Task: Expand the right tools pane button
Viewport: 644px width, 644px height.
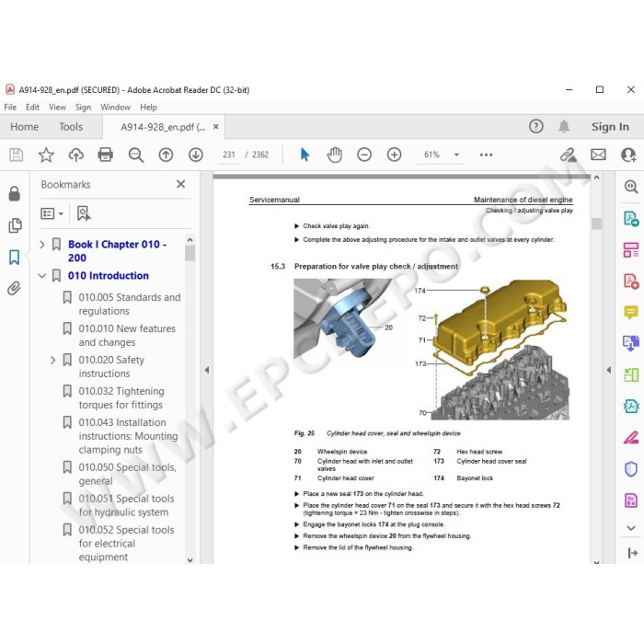Action: 633,553
